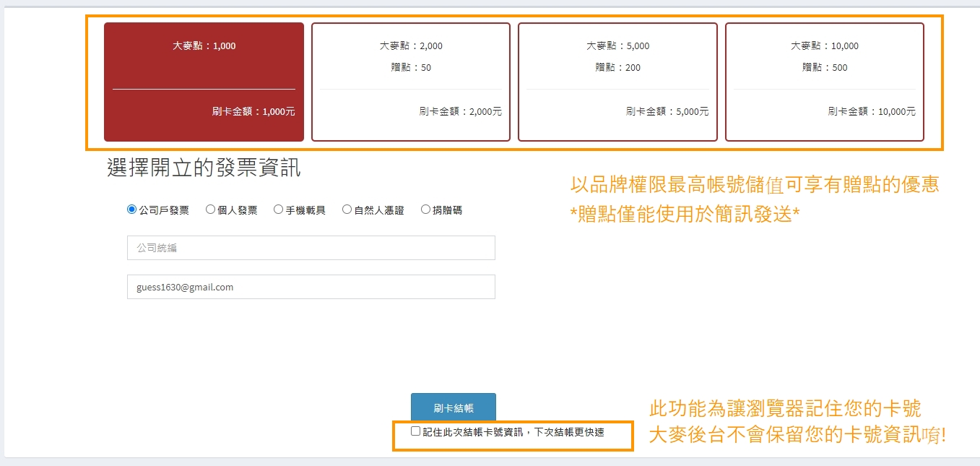The image size is (980, 466).
Task: Focus the email field with guess1630@gmail.com
Action: point(311,287)
